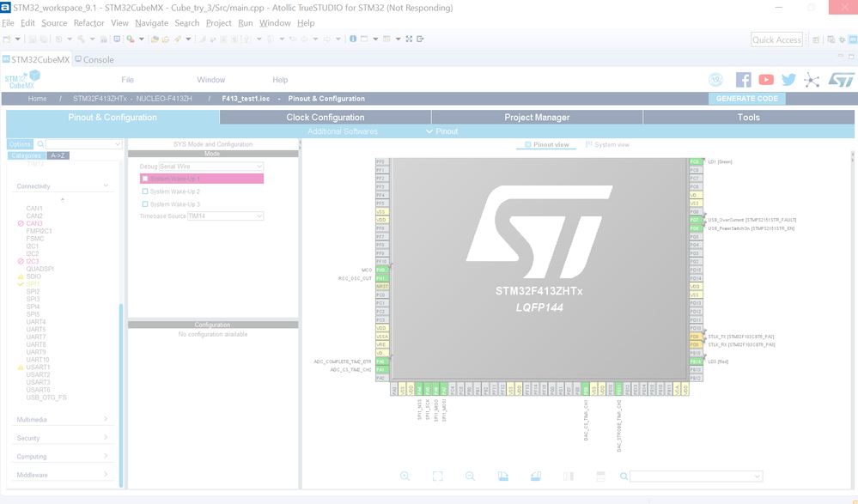
Task: Click the 10-year anniversary badge icon
Action: click(x=715, y=80)
